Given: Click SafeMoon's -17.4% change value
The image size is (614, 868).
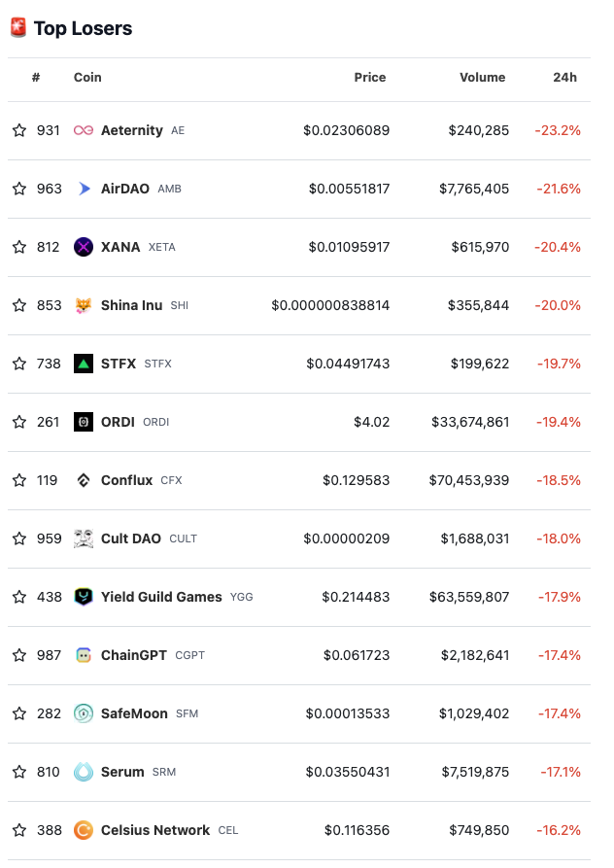Looking at the screenshot, I should [559, 713].
